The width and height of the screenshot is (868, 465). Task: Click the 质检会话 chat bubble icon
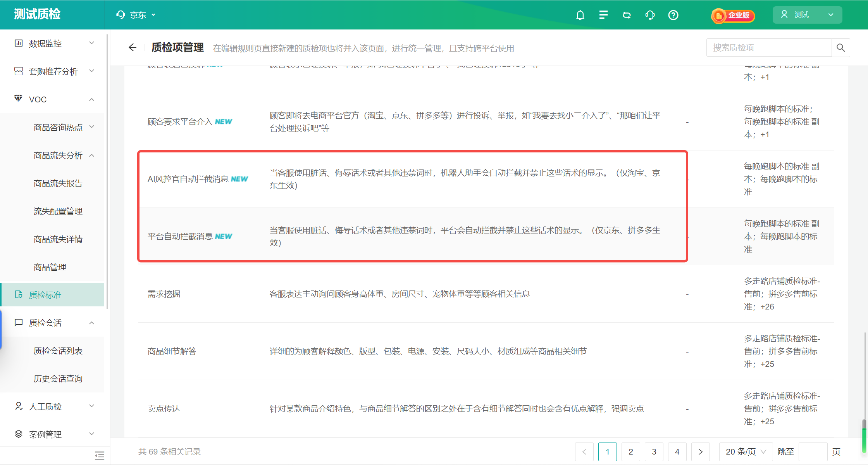coord(19,323)
